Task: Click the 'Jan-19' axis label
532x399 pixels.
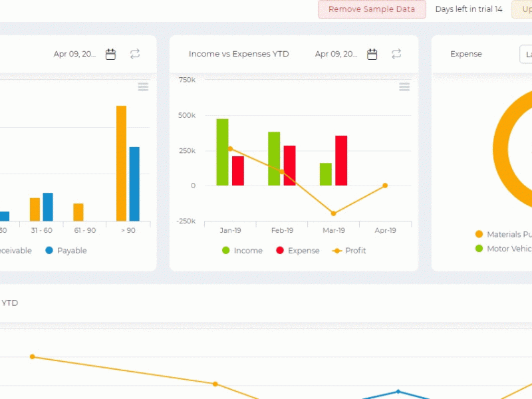Action: click(230, 230)
